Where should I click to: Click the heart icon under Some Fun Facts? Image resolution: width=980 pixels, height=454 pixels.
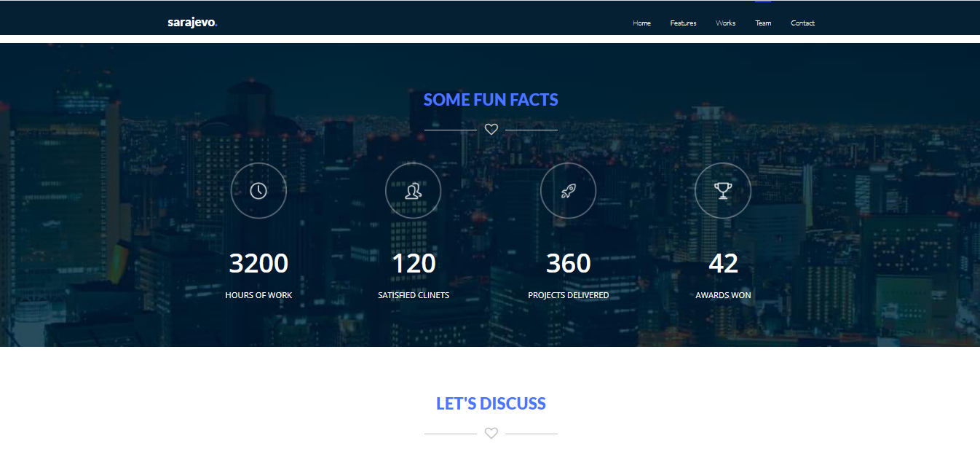(x=491, y=129)
